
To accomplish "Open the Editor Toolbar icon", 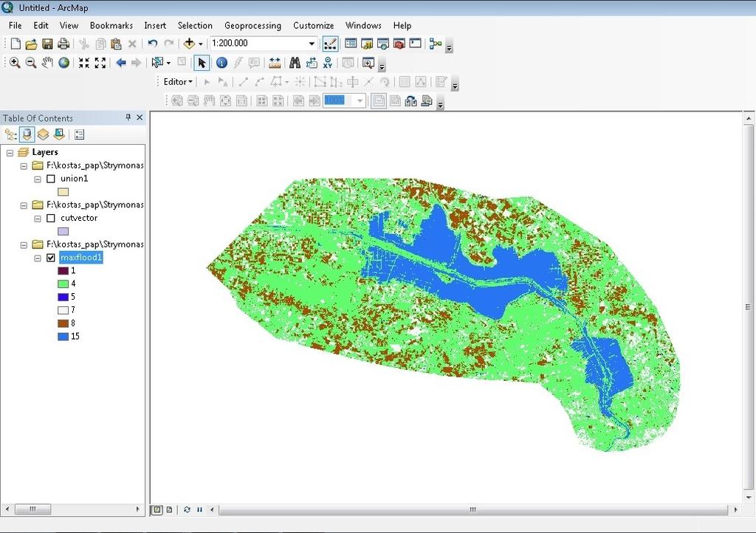I will [330, 44].
